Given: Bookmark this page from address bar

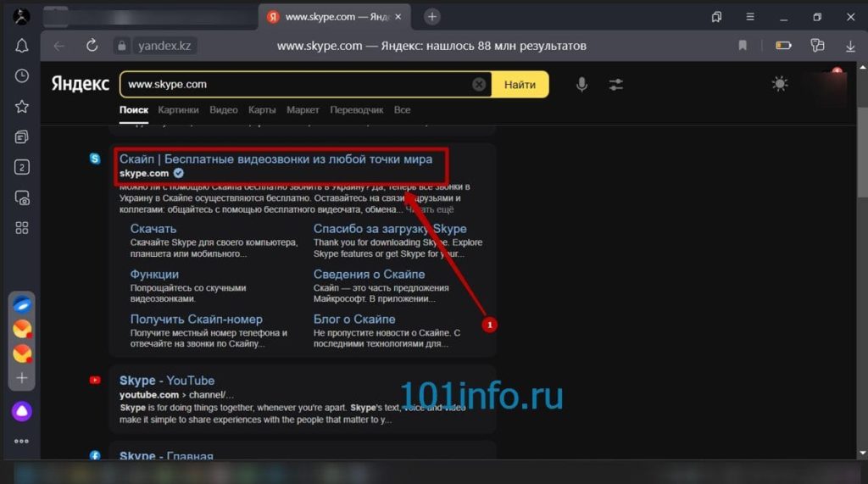Looking at the screenshot, I should click(x=743, y=46).
